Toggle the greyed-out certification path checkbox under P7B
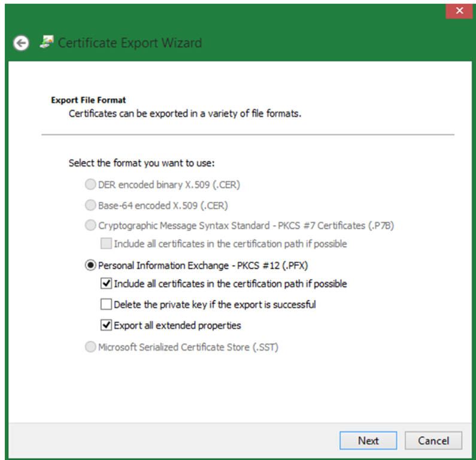 click(x=106, y=244)
